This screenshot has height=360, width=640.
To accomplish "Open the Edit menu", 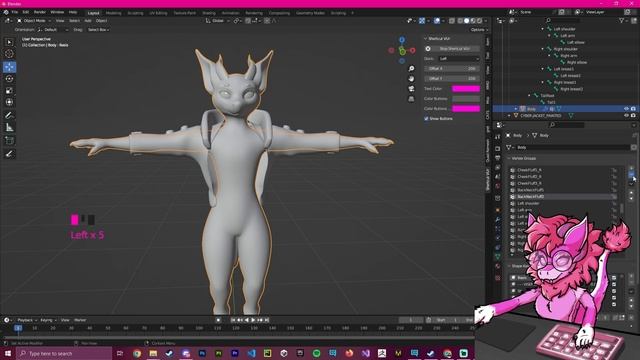I will [x=26, y=12].
